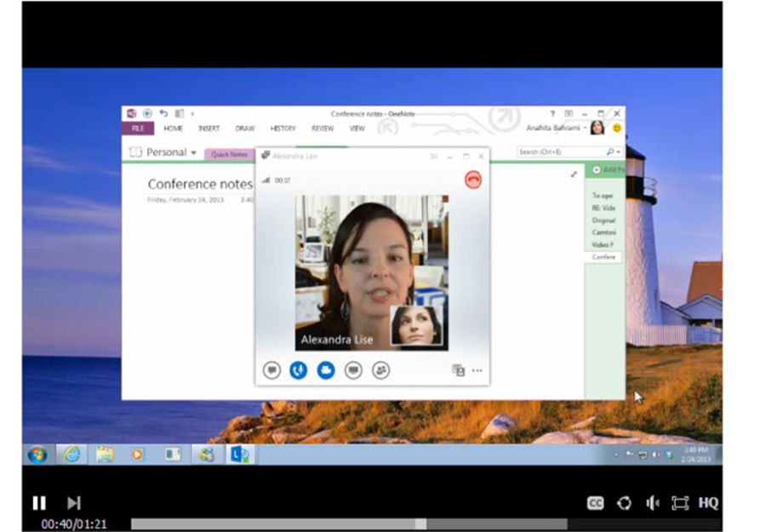Select the 'Confere' page in the list
Viewport: 766px width, 532px height.
point(603,257)
